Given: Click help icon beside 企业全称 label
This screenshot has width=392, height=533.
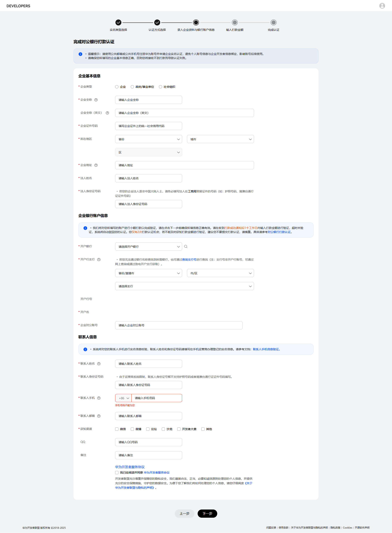Looking at the screenshot, I should click(96, 100).
